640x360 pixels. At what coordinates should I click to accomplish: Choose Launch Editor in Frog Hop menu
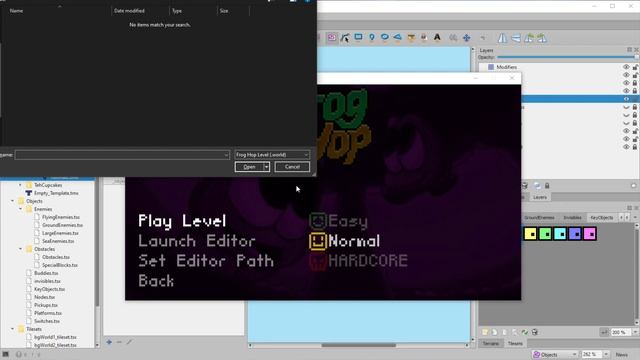point(197,241)
